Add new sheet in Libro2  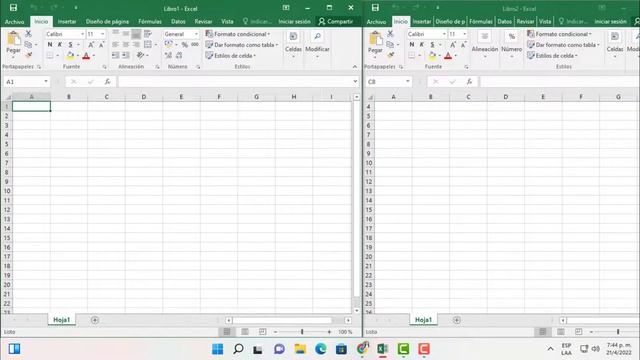click(457, 320)
